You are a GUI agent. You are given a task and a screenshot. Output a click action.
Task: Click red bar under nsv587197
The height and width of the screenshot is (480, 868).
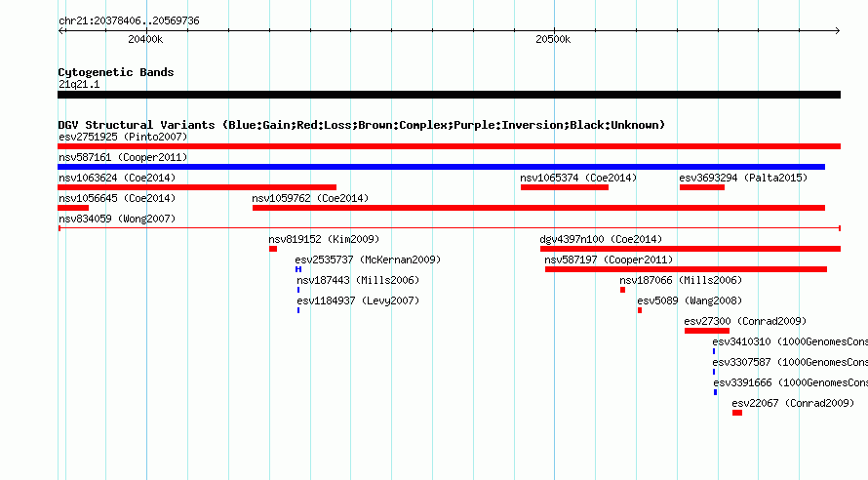[686, 269]
